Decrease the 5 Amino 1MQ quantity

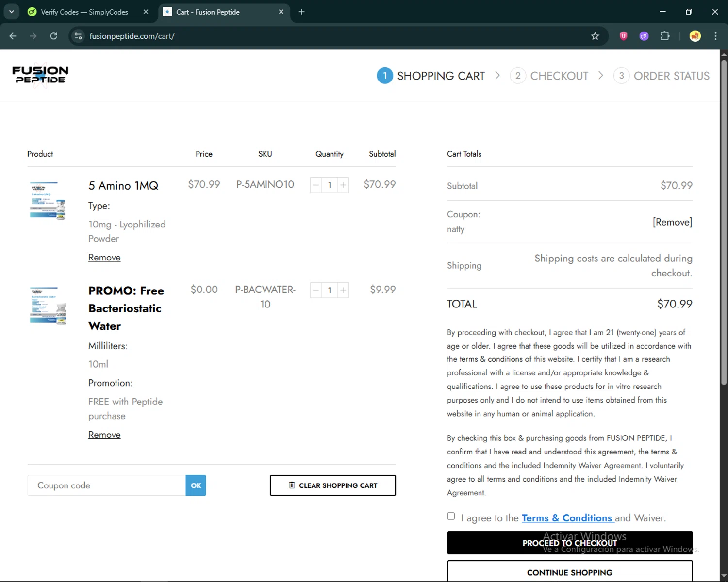316,185
